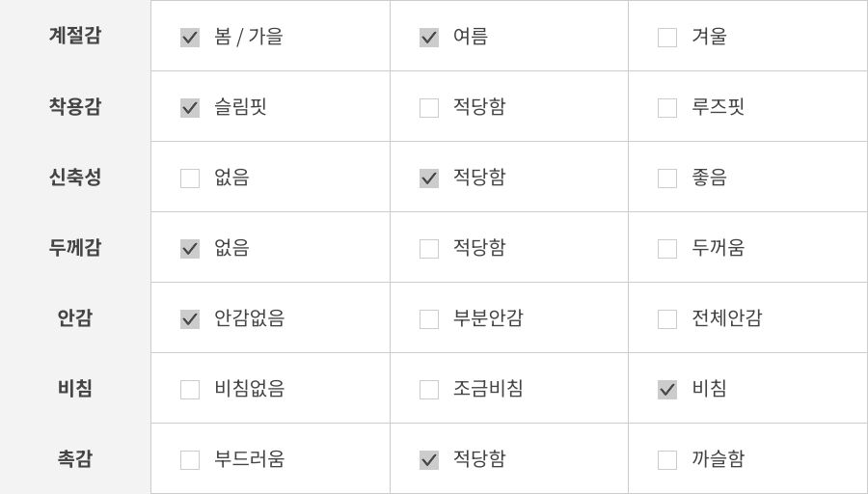Check the 비침없음 checkbox

click(190, 390)
